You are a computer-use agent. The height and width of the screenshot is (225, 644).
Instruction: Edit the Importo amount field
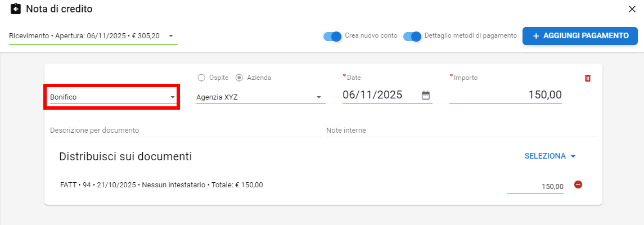coord(505,95)
